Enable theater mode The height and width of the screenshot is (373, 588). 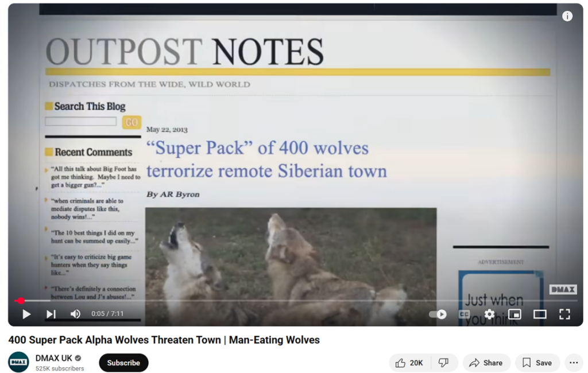pos(540,314)
